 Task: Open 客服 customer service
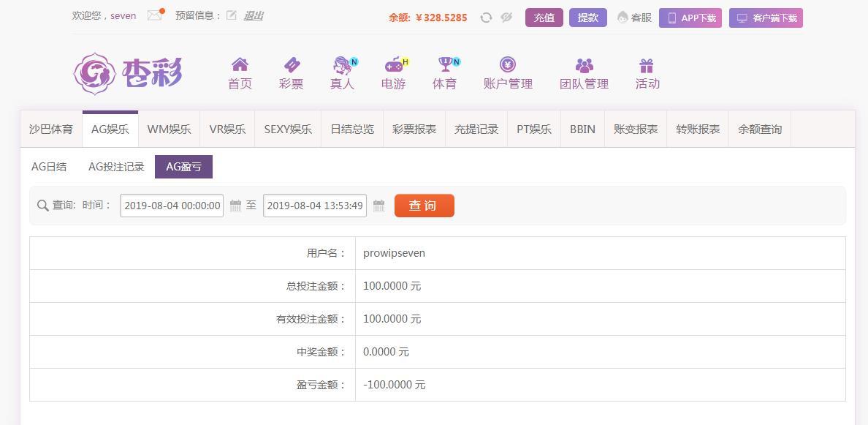click(634, 18)
